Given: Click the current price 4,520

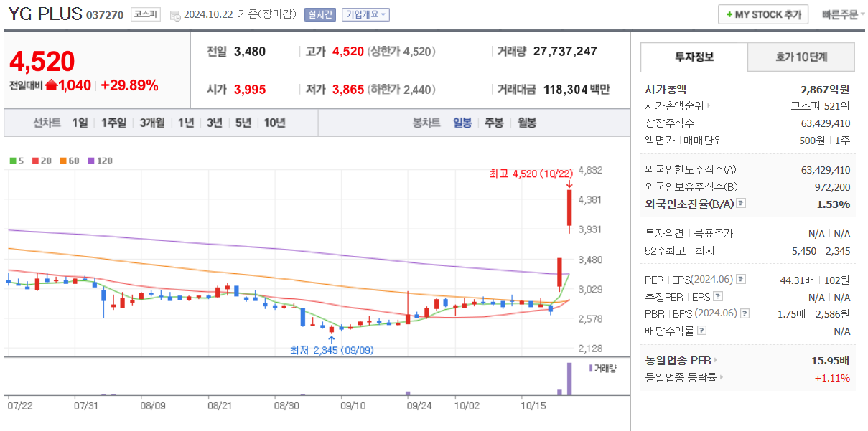Looking at the screenshot, I should [x=42, y=62].
